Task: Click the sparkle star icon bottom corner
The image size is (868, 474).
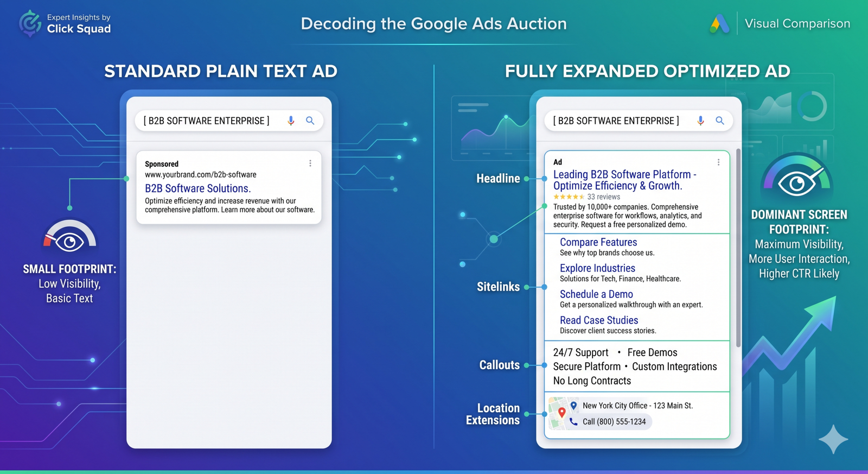Action: (x=833, y=439)
